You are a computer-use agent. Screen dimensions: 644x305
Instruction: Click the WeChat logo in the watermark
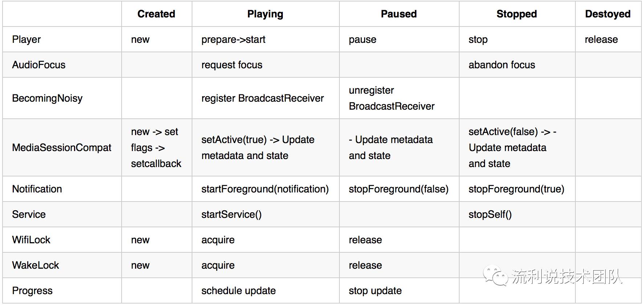(495, 277)
